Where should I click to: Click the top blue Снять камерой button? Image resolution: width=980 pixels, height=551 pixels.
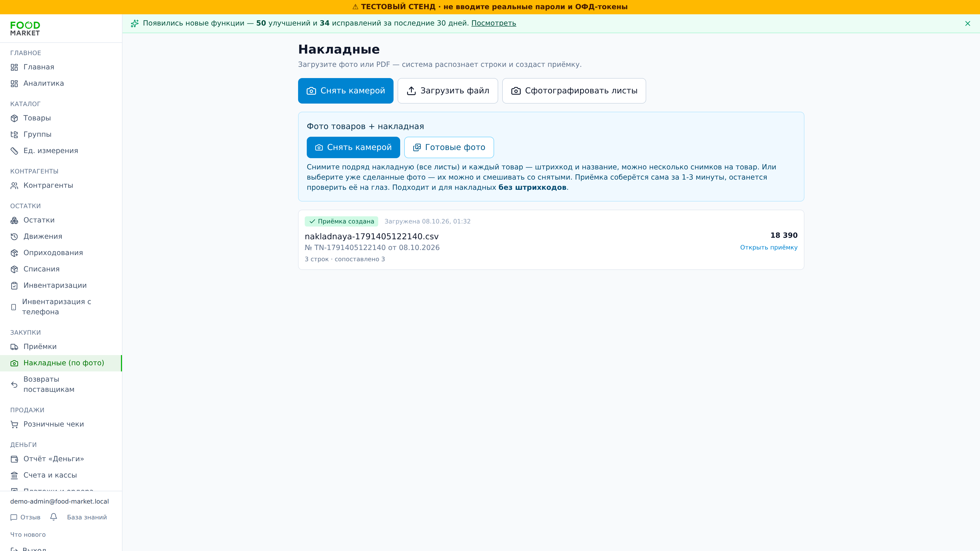pos(346,91)
